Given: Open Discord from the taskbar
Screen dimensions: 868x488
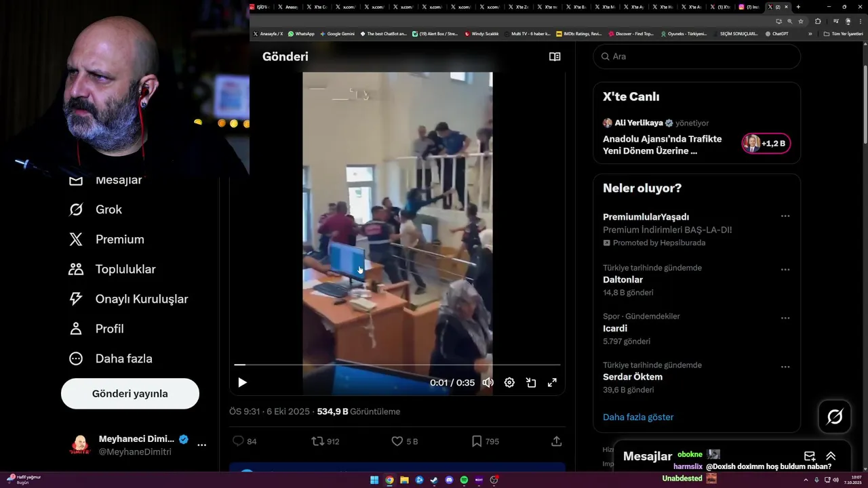Looking at the screenshot, I should click(x=449, y=480).
